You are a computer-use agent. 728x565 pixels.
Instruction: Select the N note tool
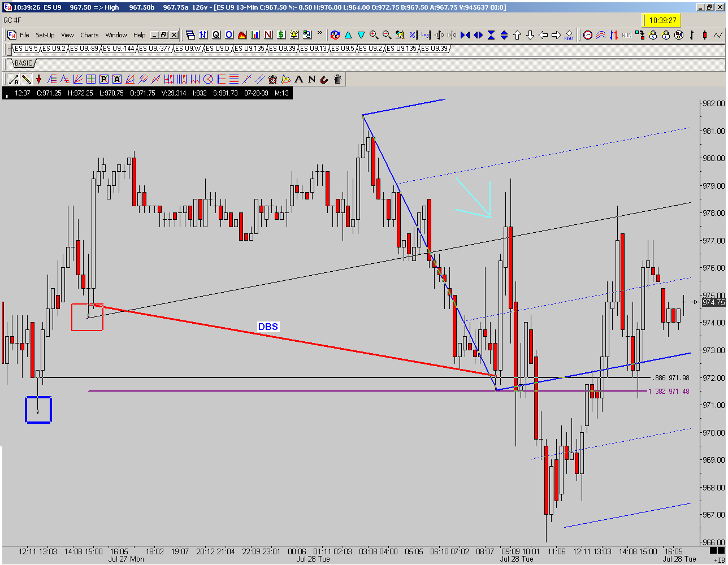click(311, 79)
